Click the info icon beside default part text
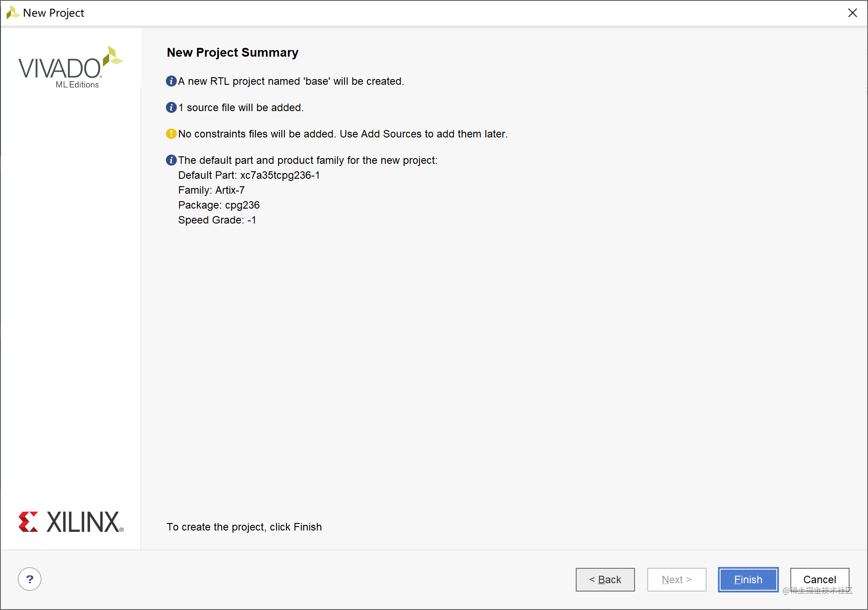 (171, 160)
